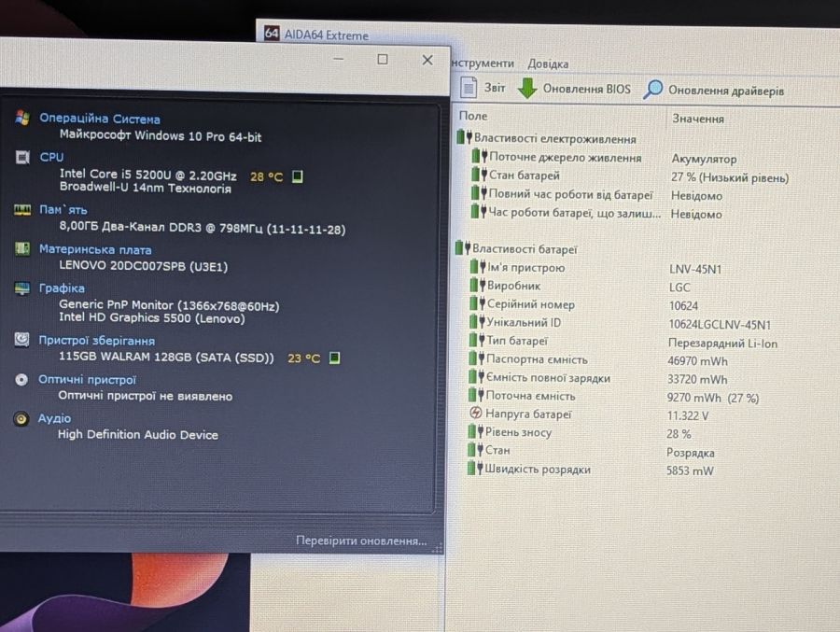Click the value 46970 mWh
This screenshot has height=632, width=840.
[x=697, y=360]
